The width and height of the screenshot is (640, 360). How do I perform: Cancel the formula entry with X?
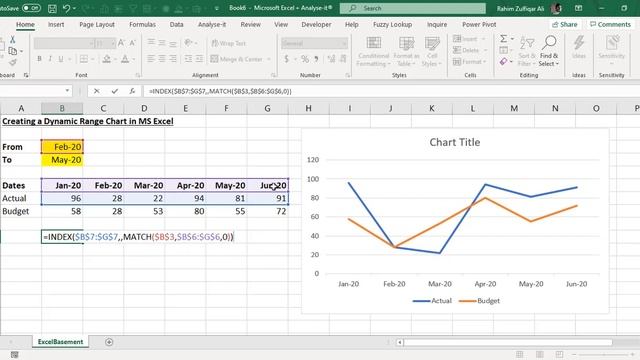coord(96,91)
